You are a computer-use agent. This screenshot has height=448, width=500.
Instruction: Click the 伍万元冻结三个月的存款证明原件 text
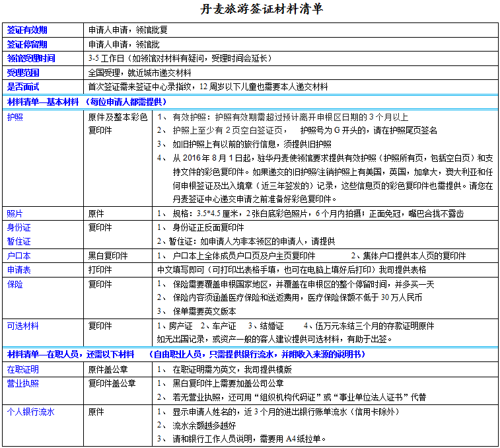tap(369, 326)
